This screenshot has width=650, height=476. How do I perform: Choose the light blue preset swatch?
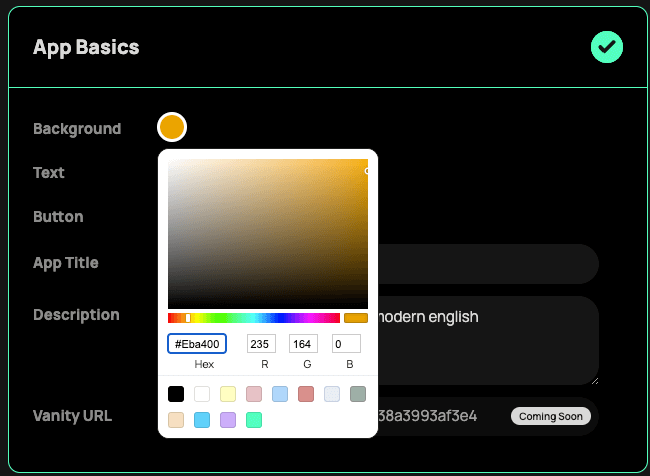280,394
